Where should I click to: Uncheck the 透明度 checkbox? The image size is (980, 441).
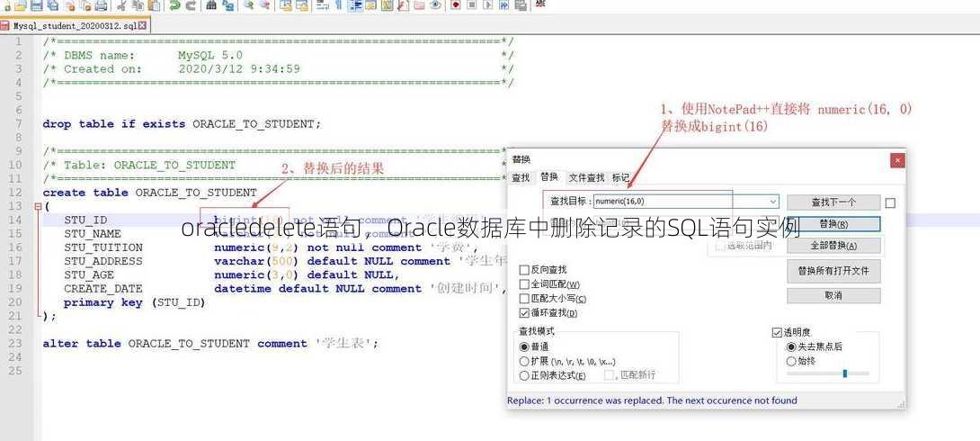tap(777, 332)
